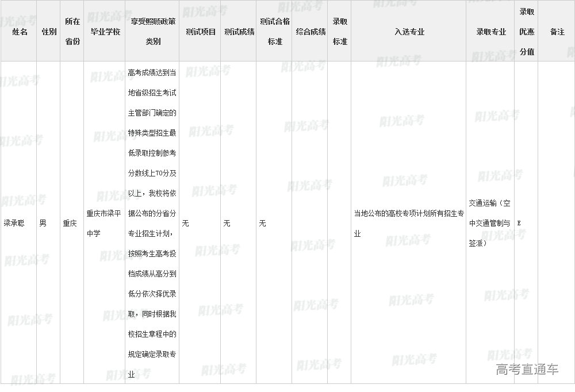Click the 享受照顾政策类别 column header
The height and width of the screenshot is (392, 575).
click(x=152, y=32)
